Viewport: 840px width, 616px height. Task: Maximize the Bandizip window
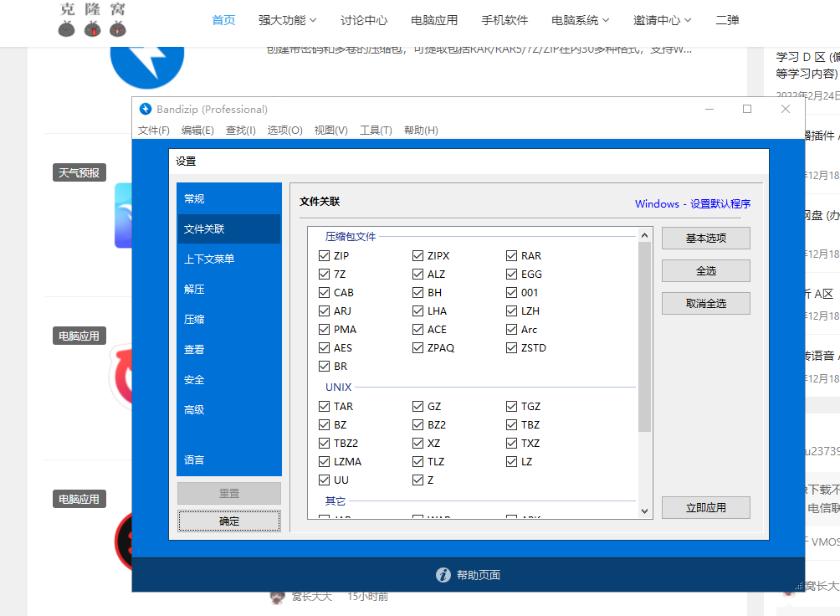click(x=747, y=109)
